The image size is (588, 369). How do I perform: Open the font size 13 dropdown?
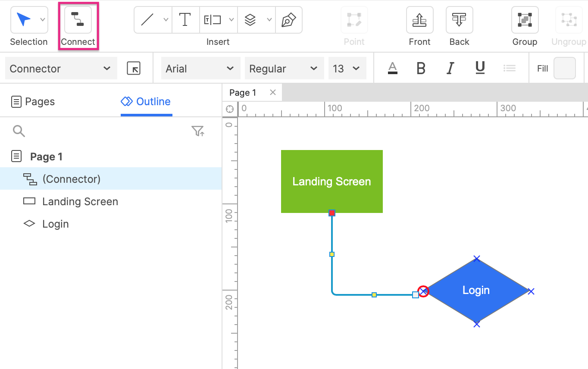click(347, 68)
